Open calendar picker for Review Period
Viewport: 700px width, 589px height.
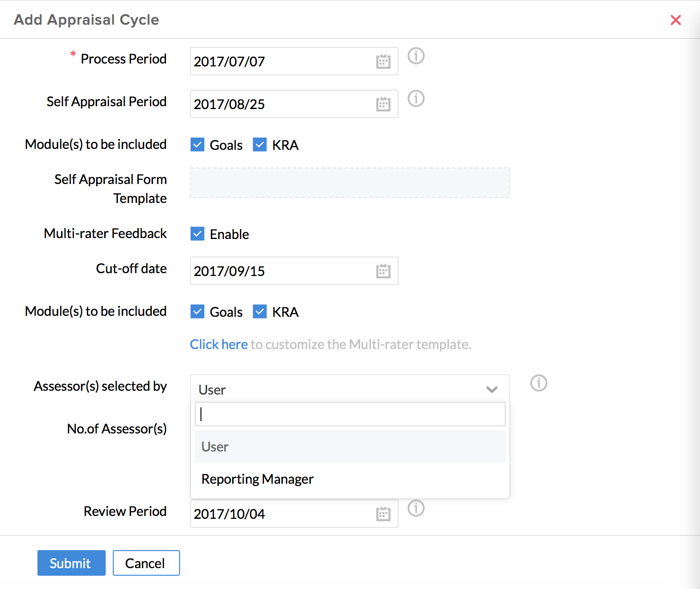click(x=383, y=514)
